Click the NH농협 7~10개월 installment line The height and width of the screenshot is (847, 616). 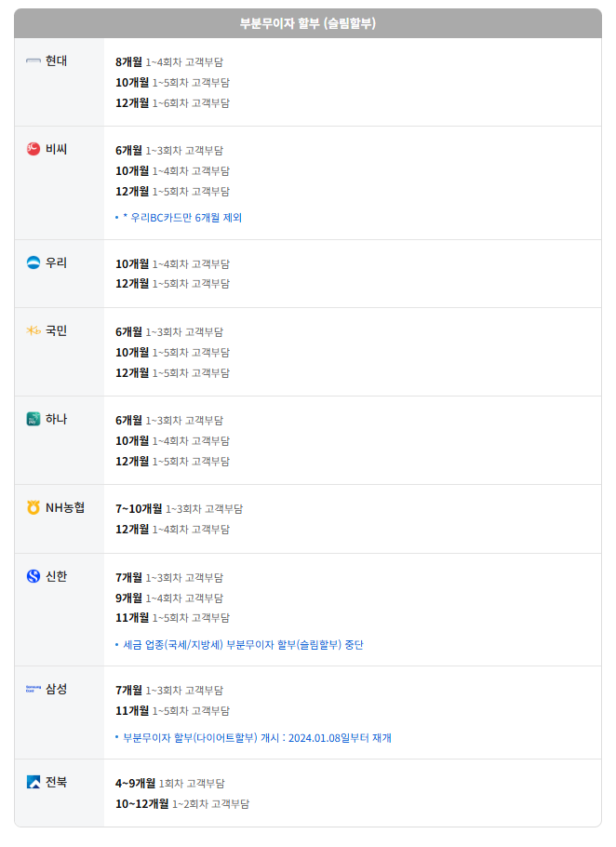(x=180, y=509)
